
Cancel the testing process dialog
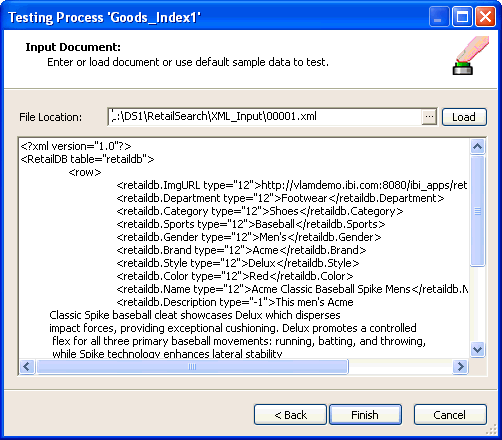tap(450, 415)
